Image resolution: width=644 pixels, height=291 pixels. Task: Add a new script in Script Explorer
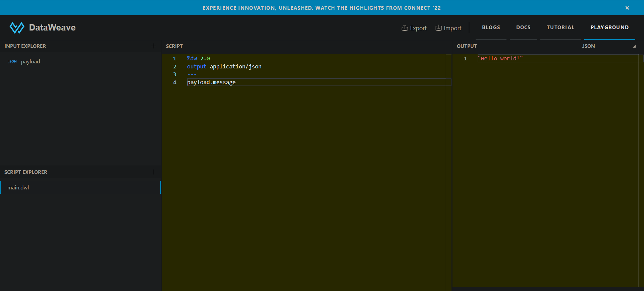click(x=154, y=172)
